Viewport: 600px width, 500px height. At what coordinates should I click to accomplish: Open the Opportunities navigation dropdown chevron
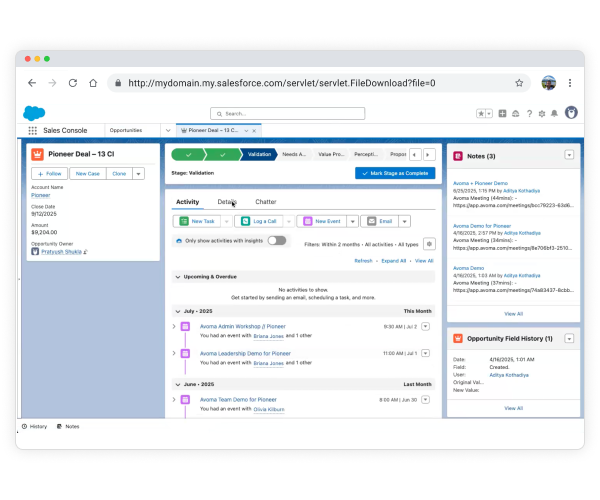tap(168, 130)
